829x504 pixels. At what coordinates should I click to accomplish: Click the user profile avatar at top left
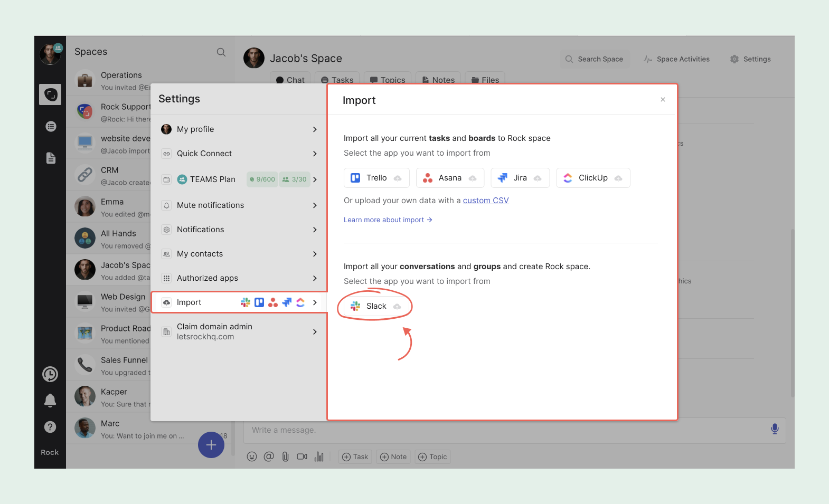pyautogui.click(x=50, y=54)
